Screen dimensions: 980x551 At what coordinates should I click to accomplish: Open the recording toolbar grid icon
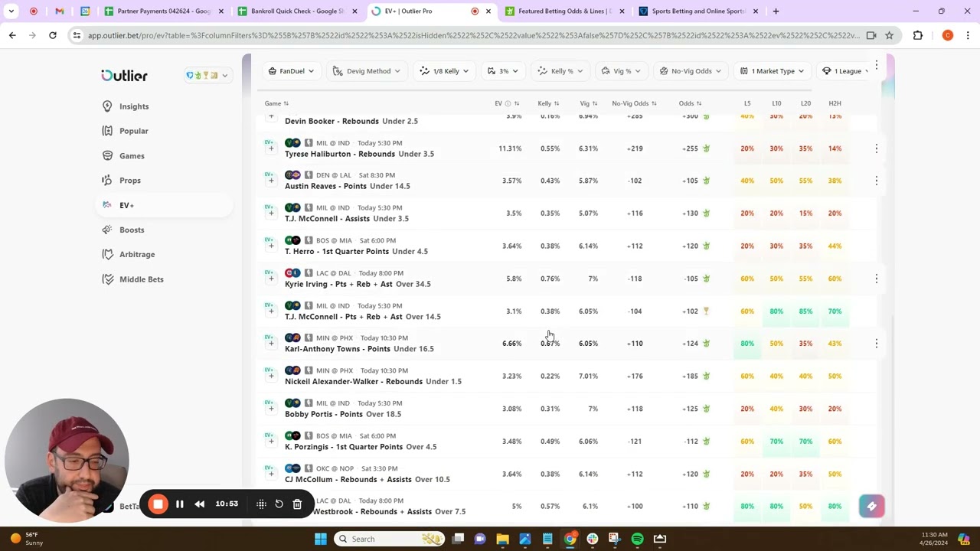(x=261, y=504)
